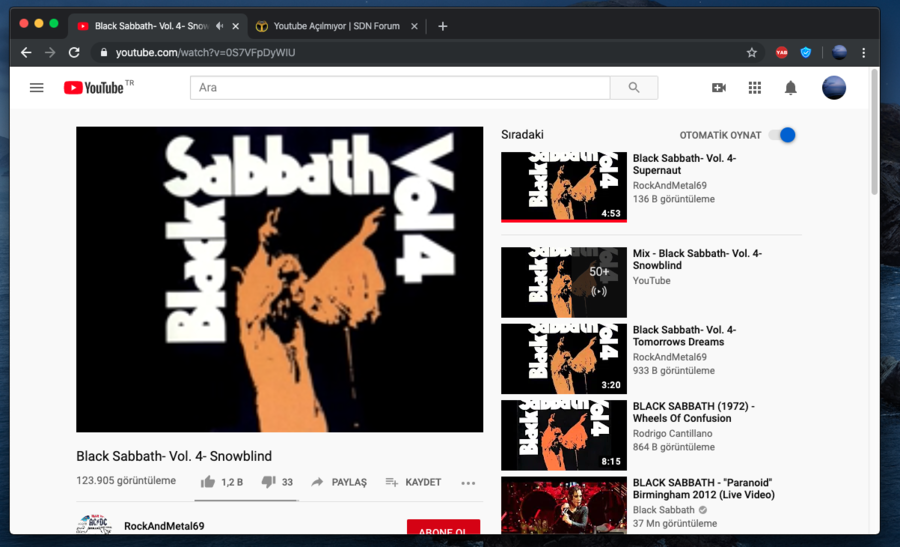This screenshot has width=900, height=547.
Task: Open Supernaut video thumbnail
Action: coord(564,187)
